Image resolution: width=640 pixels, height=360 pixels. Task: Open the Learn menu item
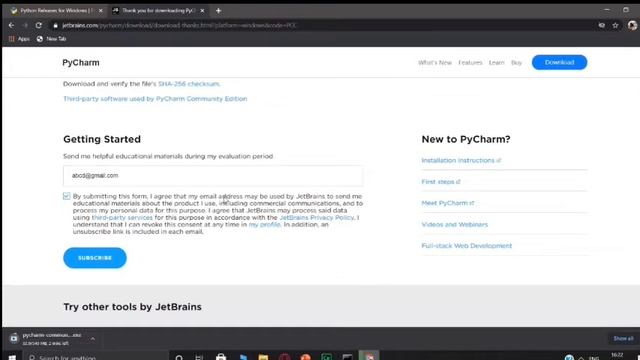point(496,62)
